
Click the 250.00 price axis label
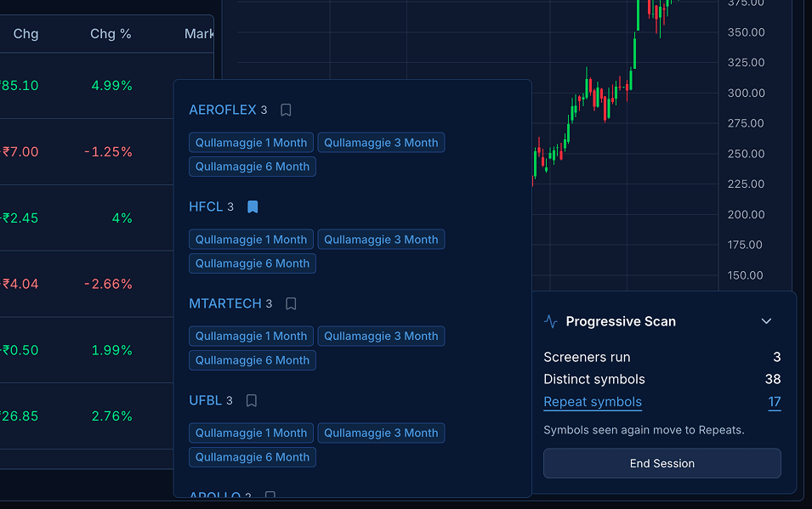tap(747, 154)
